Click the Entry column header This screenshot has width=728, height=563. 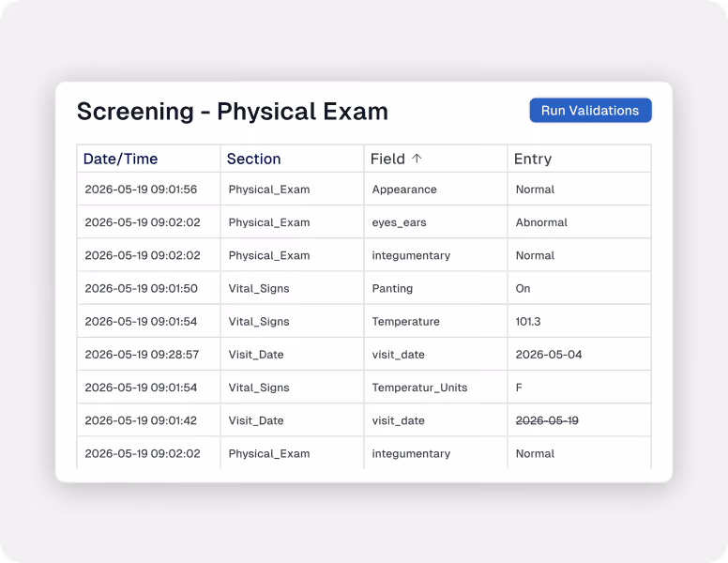tap(533, 159)
